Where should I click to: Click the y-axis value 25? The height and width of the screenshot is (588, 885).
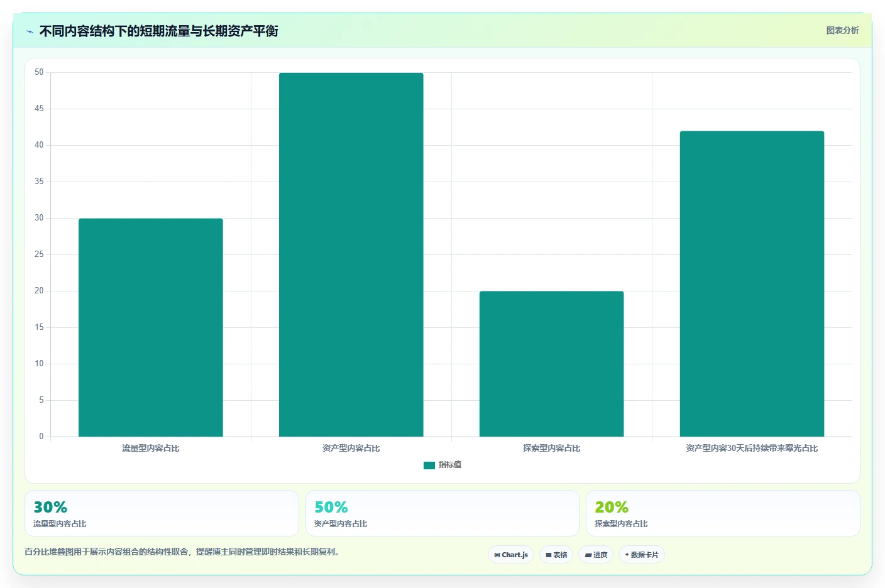(39, 254)
